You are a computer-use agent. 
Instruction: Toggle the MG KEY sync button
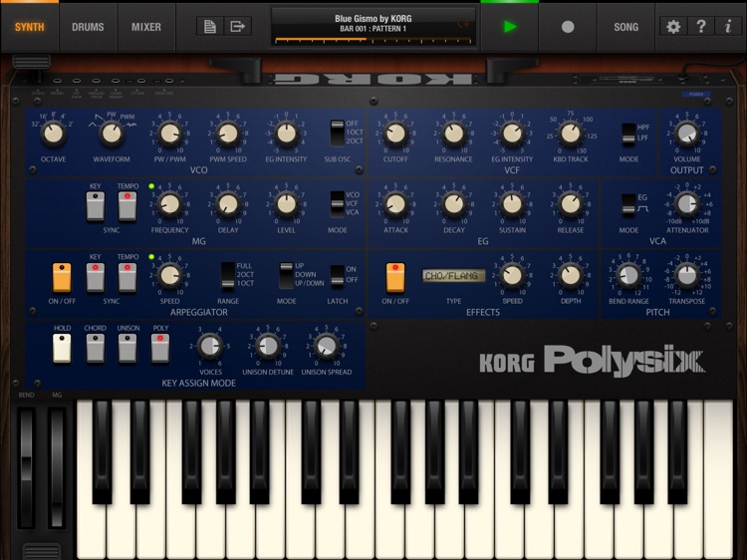pos(96,206)
